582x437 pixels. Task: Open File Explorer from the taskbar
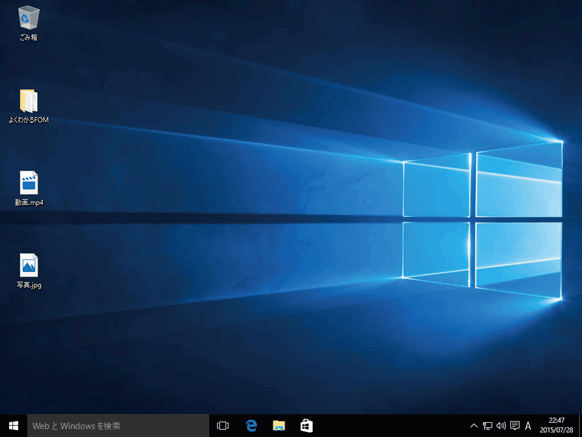(x=279, y=426)
